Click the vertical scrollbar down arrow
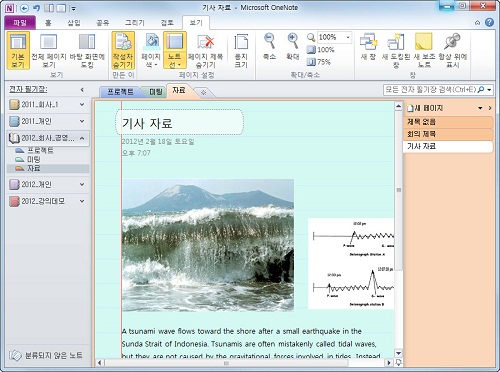 (x=398, y=353)
